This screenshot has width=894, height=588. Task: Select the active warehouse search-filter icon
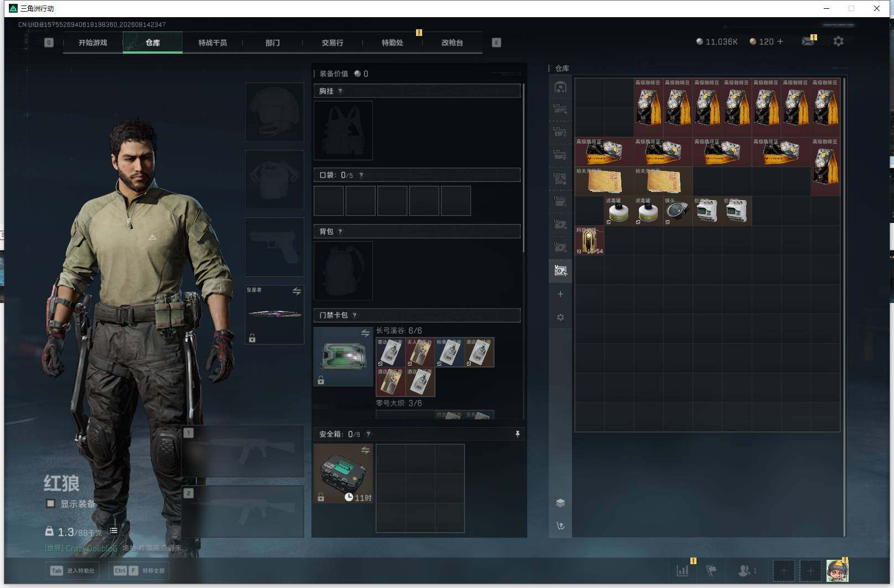(560, 270)
